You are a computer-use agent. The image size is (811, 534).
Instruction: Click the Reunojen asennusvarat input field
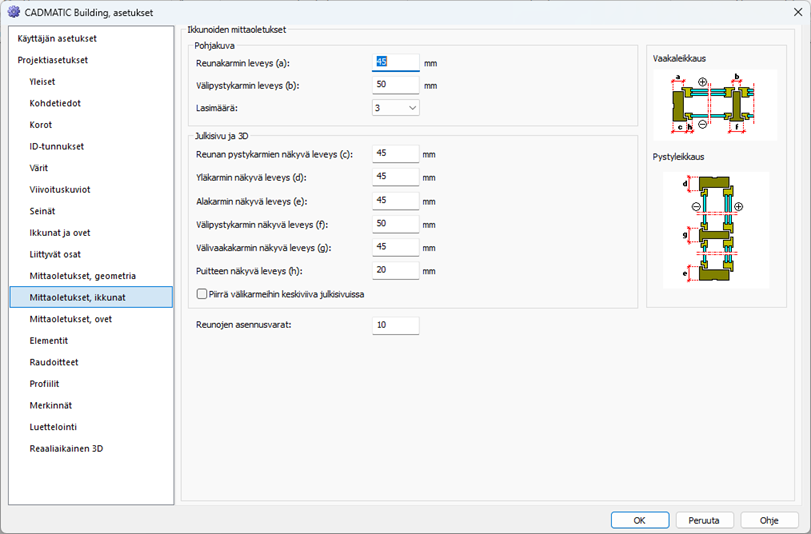(x=395, y=325)
